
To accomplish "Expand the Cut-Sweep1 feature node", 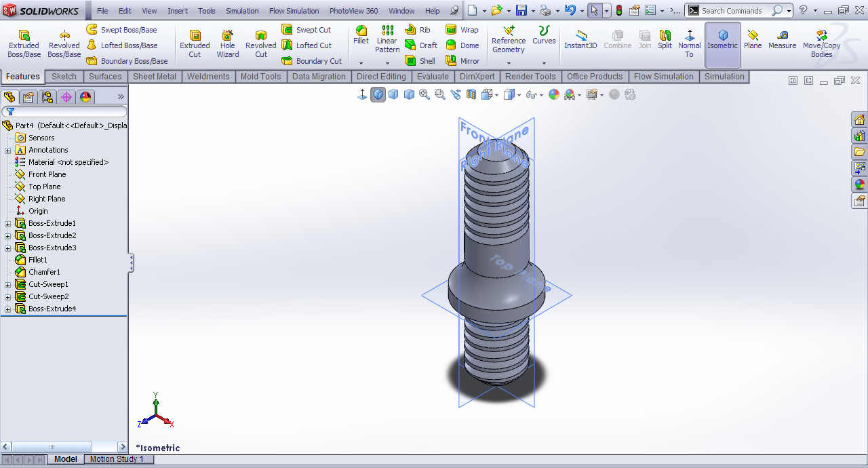I will pyautogui.click(x=8, y=285).
